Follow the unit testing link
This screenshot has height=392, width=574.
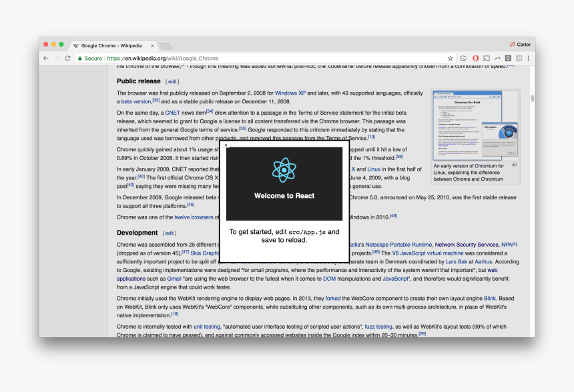[207, 327]
